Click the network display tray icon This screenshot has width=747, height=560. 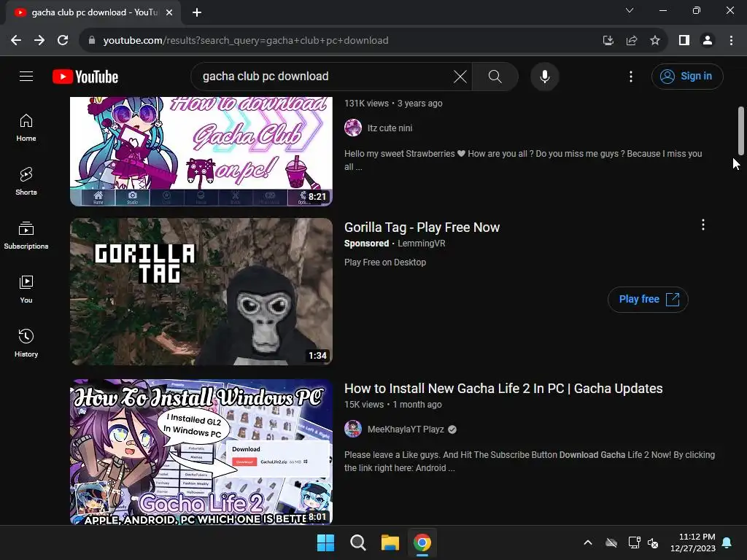[x=634, y=542]
